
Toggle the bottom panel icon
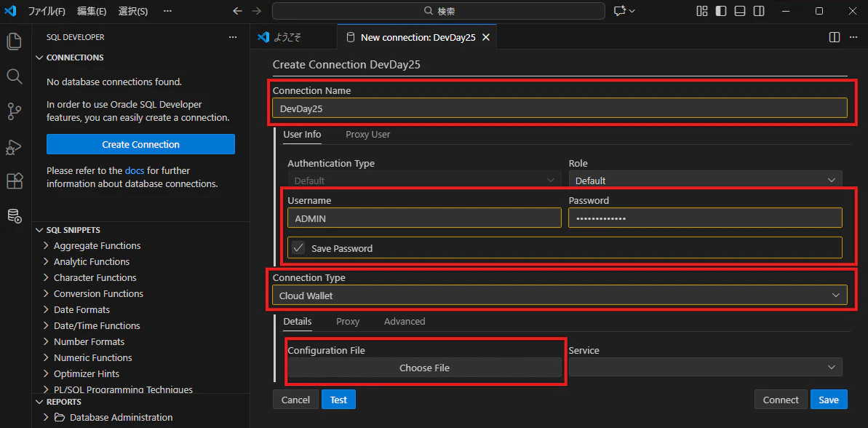pos(740,11)
